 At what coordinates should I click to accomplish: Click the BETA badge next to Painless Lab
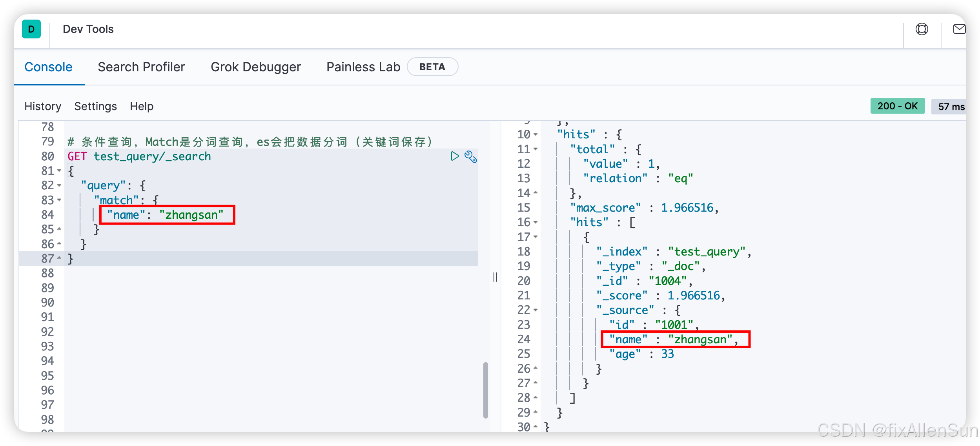[432, 67]
